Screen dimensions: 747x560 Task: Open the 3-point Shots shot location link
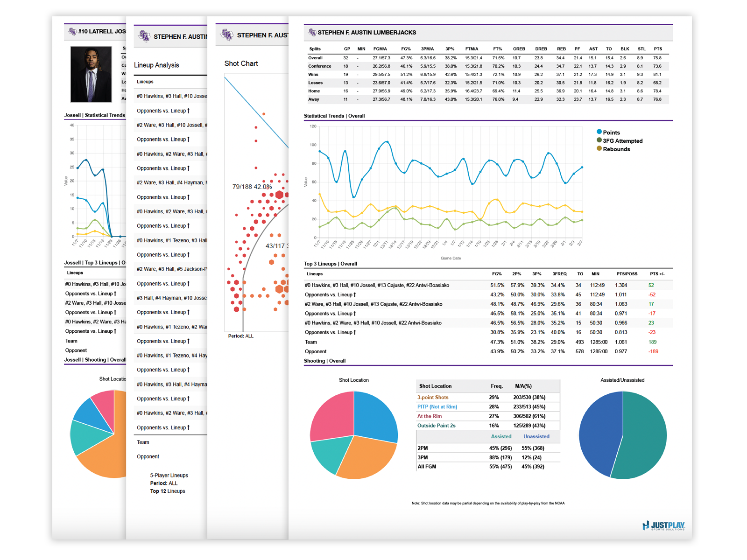click(432, 398)
